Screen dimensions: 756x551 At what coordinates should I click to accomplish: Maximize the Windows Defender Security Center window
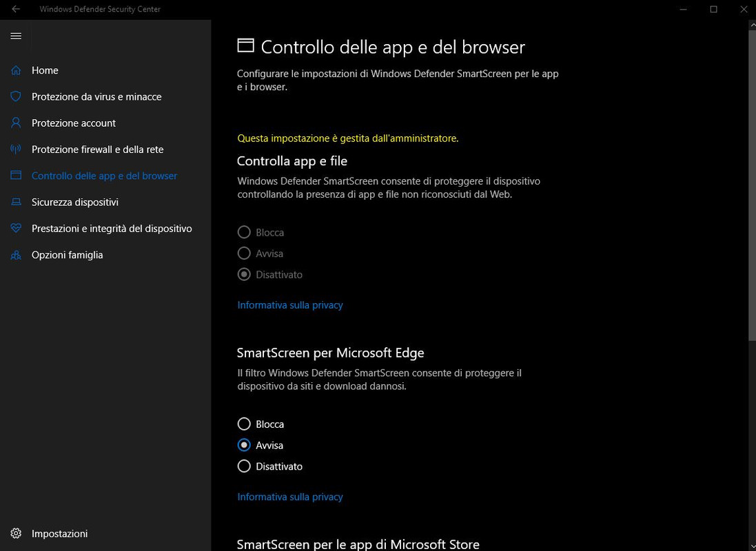pos(713,9)
